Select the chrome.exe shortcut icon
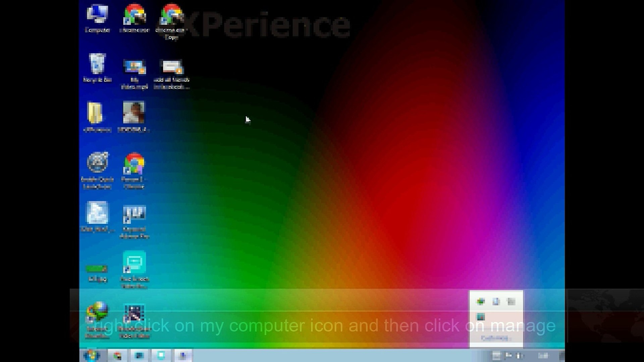The image size is (644, 362). pyautogui.click(x=134, y=15)
